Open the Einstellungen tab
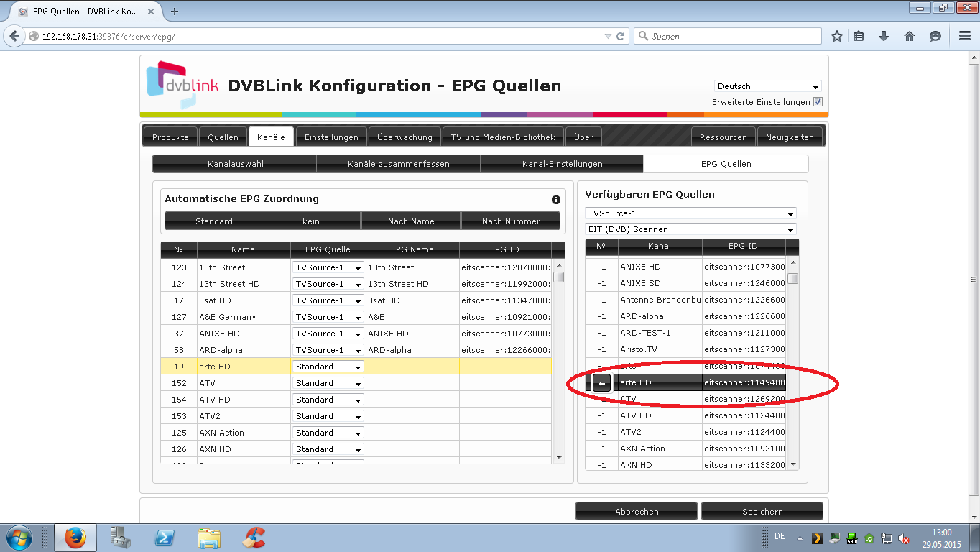The height and width of the screenshot is (552, 980). point(331,137)
